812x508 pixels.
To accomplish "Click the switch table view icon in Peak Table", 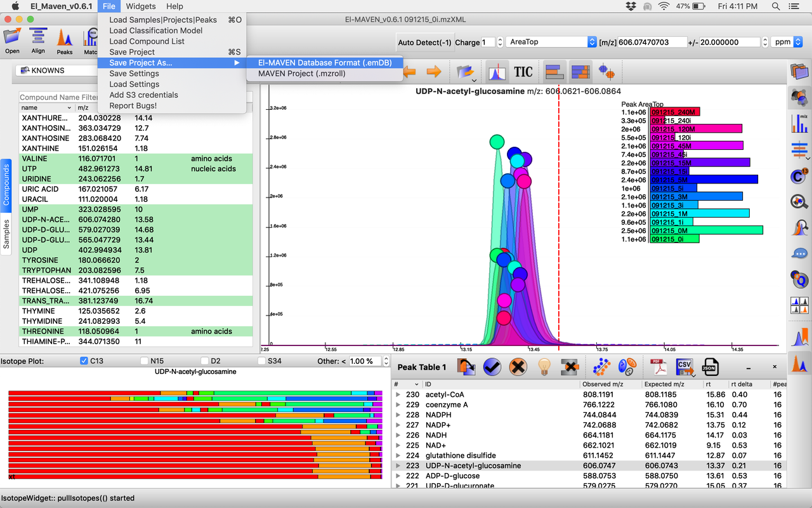I will pyautogui.click(x=466, y=366).
